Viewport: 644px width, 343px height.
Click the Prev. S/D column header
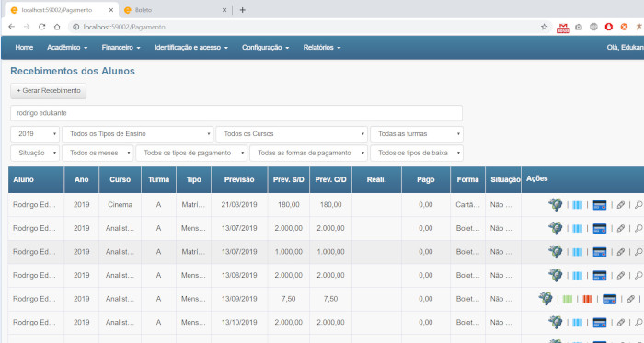[x=288, y=179]
